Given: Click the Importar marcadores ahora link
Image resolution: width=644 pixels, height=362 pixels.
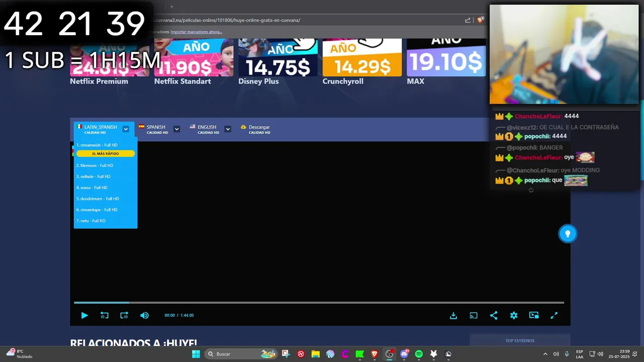Looking at the screenshot, I should (196, 32).
